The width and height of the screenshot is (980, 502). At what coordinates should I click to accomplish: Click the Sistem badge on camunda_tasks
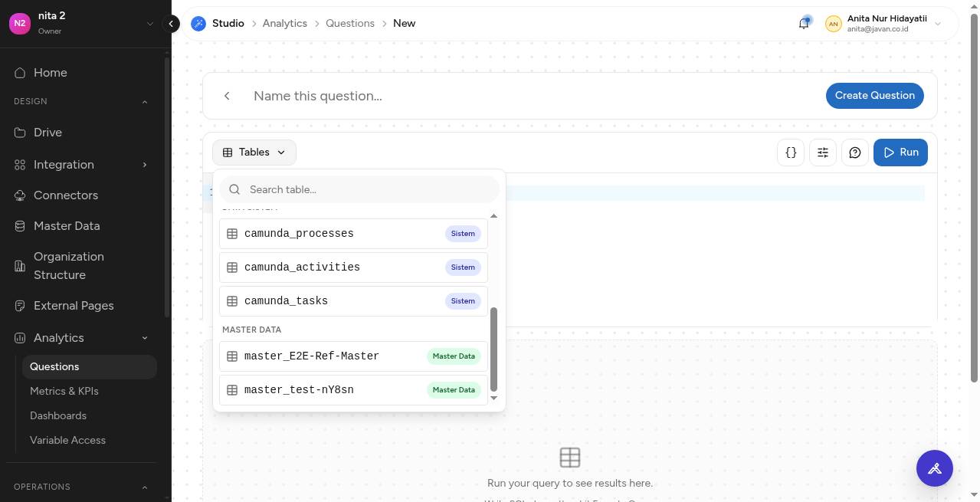point(463,301)
